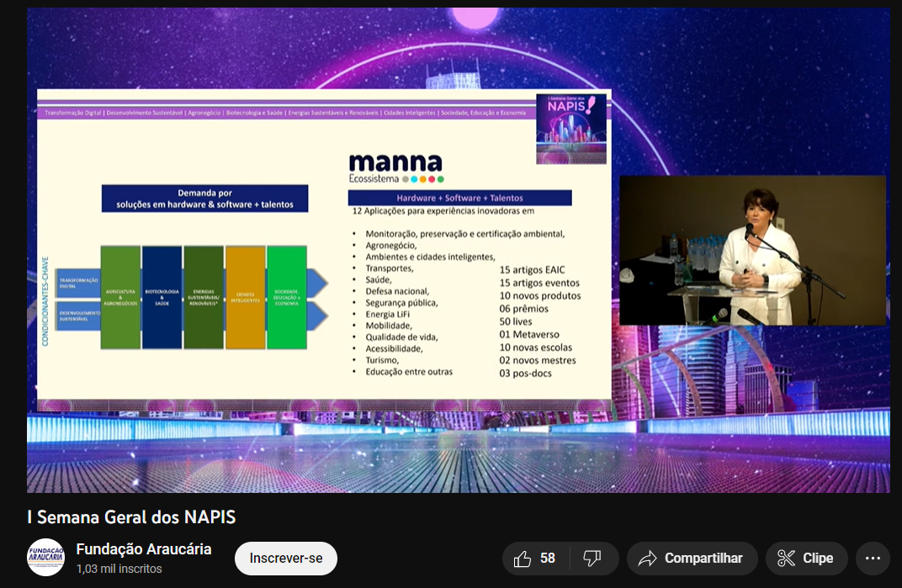This screenshot has width=902, height=588.
Task: Click the share arrow icon
Action: click(648, 558)
